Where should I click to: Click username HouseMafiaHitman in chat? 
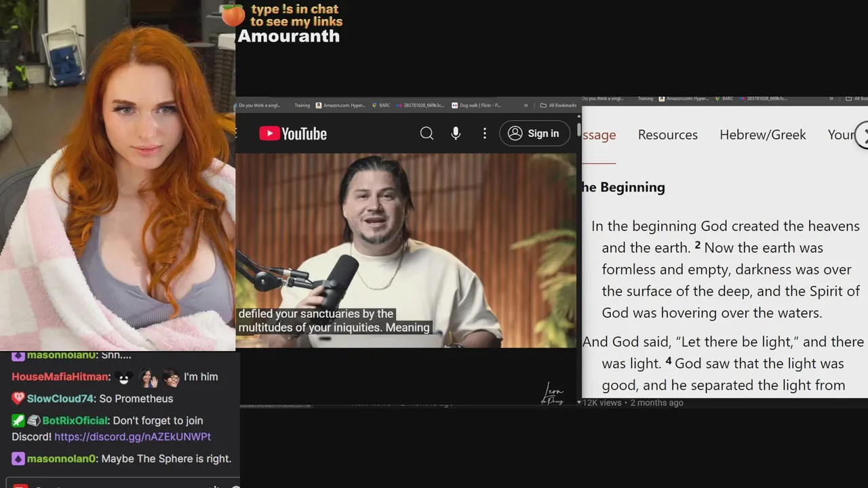60,377
